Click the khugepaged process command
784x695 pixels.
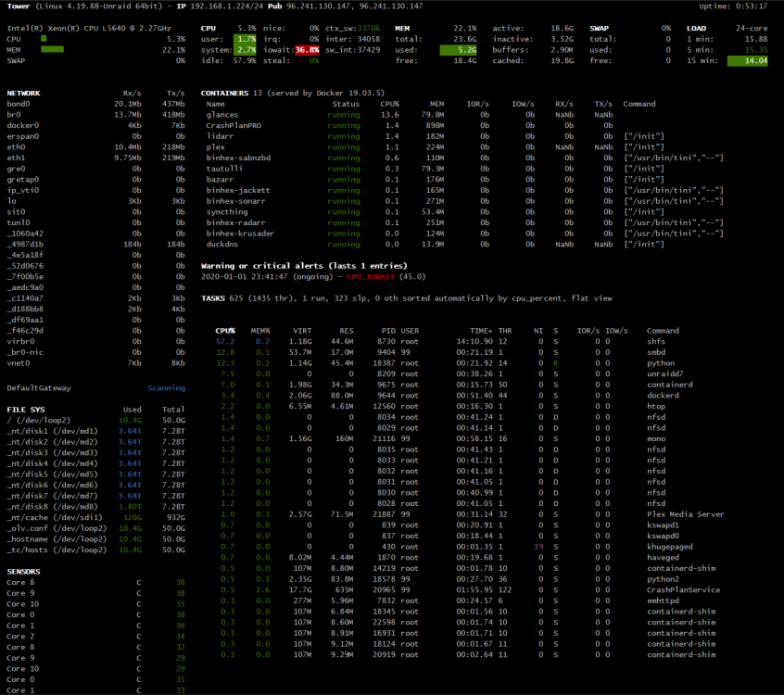(x=669, y=547)
